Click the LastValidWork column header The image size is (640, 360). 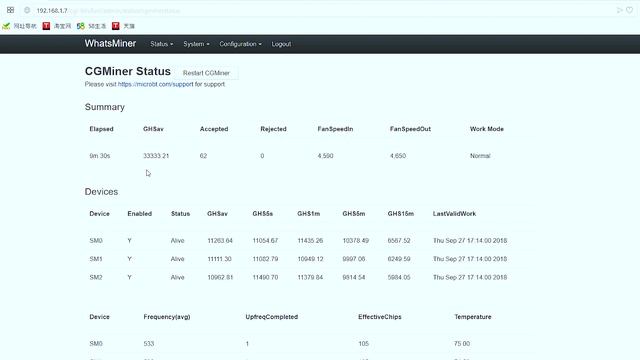coord(454,214)
